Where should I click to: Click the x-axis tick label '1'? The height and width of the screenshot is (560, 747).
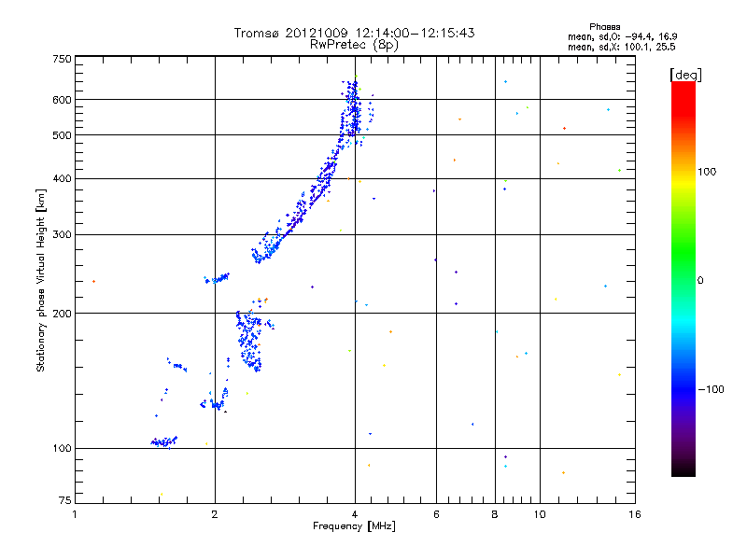click(x=75, y=514)
